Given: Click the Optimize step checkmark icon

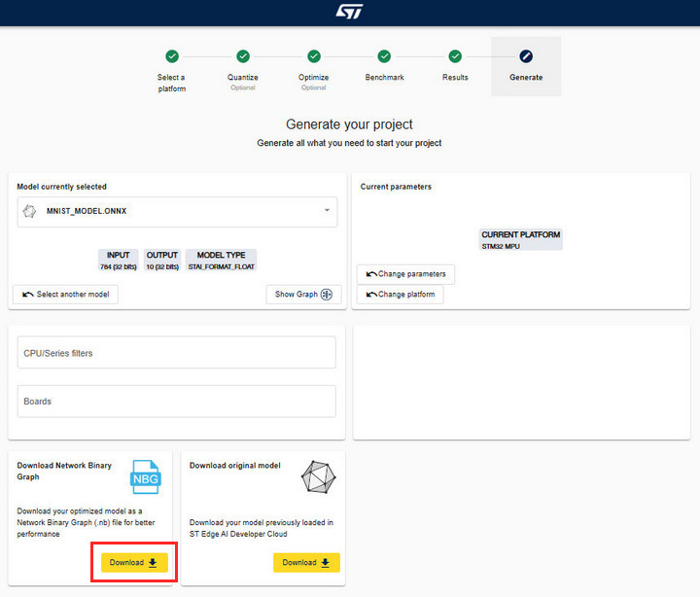Looking at the screenshot, I should point(314,56).
